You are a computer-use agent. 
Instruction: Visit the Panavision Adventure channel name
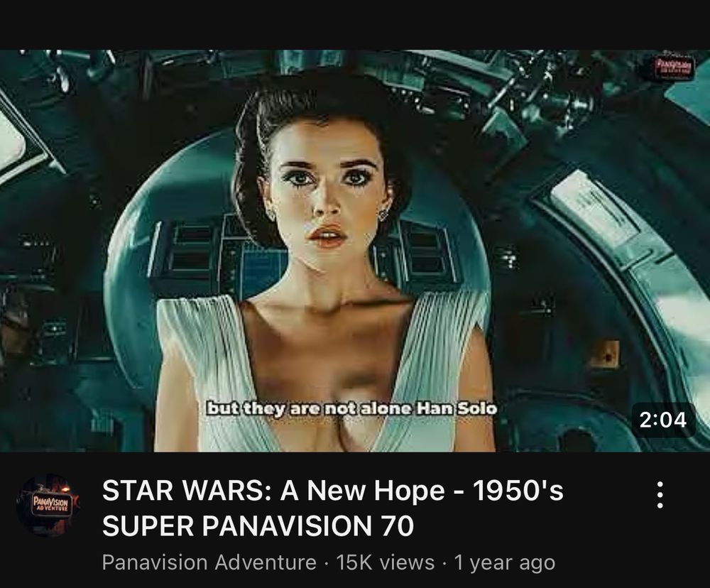(209, 562)
